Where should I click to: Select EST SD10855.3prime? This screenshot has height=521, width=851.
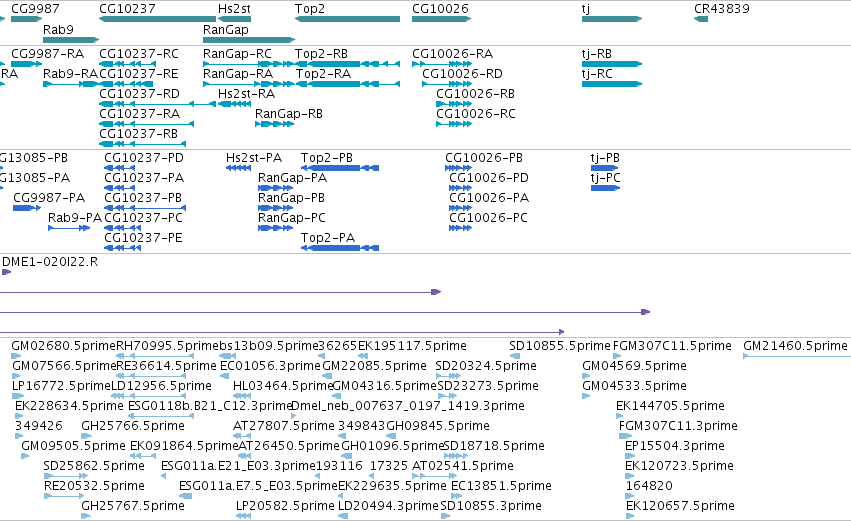(x=446, y=517)
